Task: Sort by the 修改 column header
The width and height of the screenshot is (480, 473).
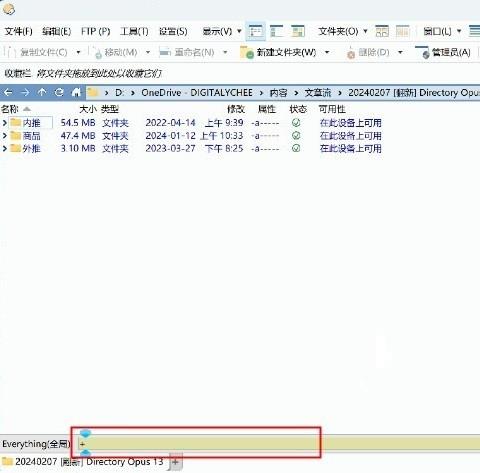Action: pos(236,109)
